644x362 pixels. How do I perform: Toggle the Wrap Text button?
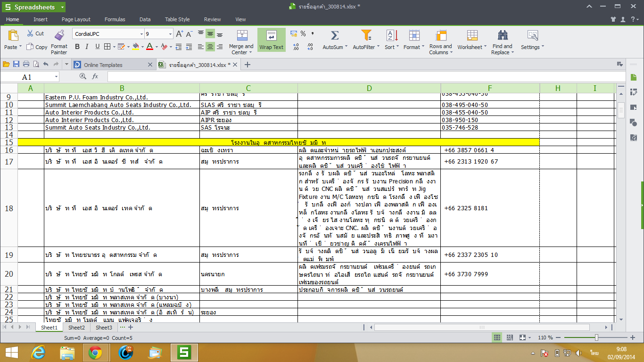pos(272,40)
